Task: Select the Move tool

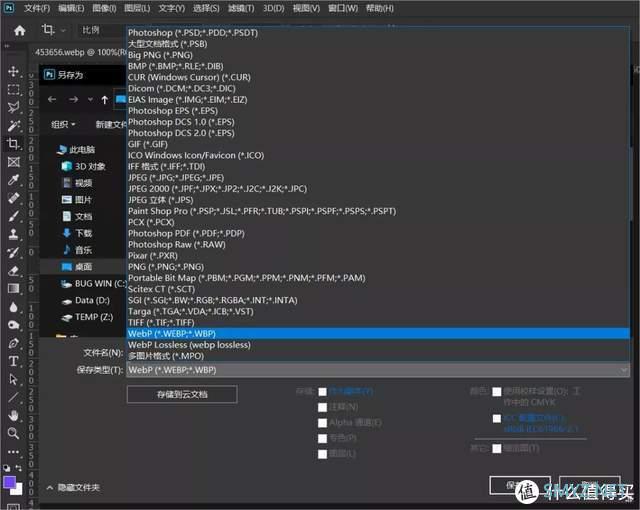Action: coord(13,71)
